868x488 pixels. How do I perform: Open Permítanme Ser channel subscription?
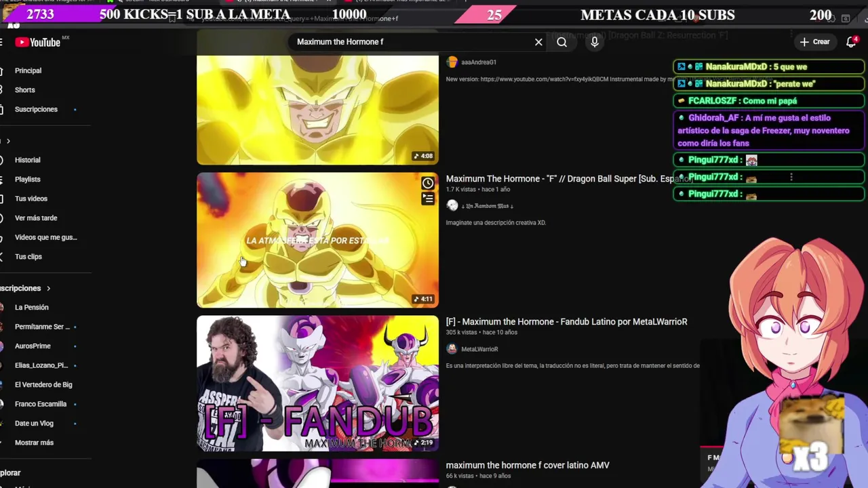click(42, 327)
